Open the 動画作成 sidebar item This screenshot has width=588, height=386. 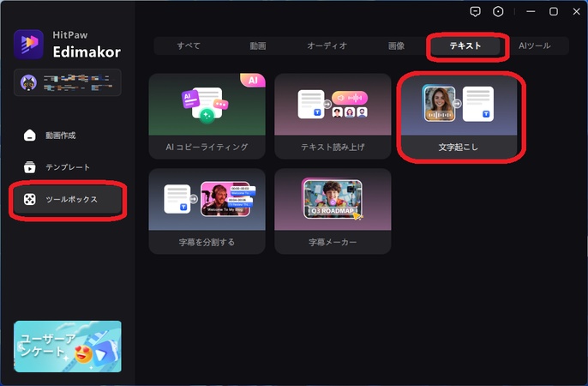tap(68, 135)
